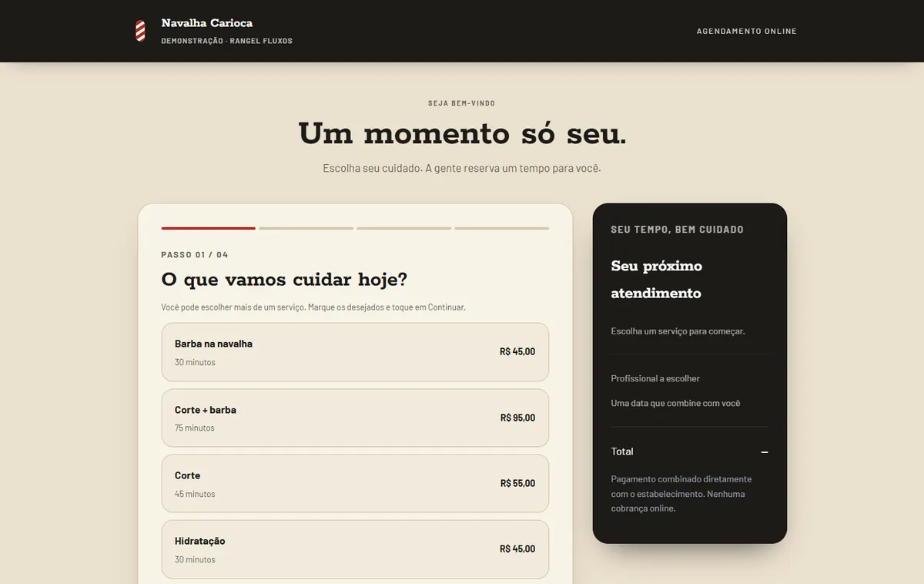
Task: Click Uma data que combine com você
Action: (675, 403)
